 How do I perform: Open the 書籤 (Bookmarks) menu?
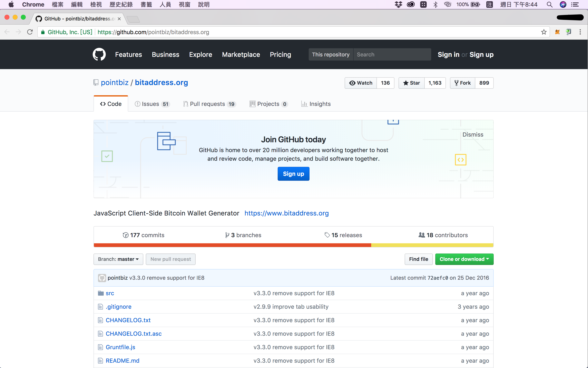(146, 4)
